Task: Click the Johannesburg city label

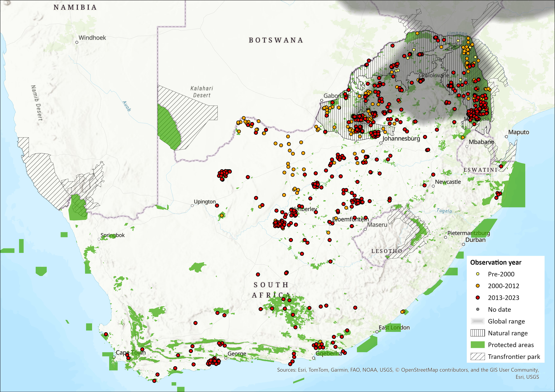Action: (x=401, y=138)
